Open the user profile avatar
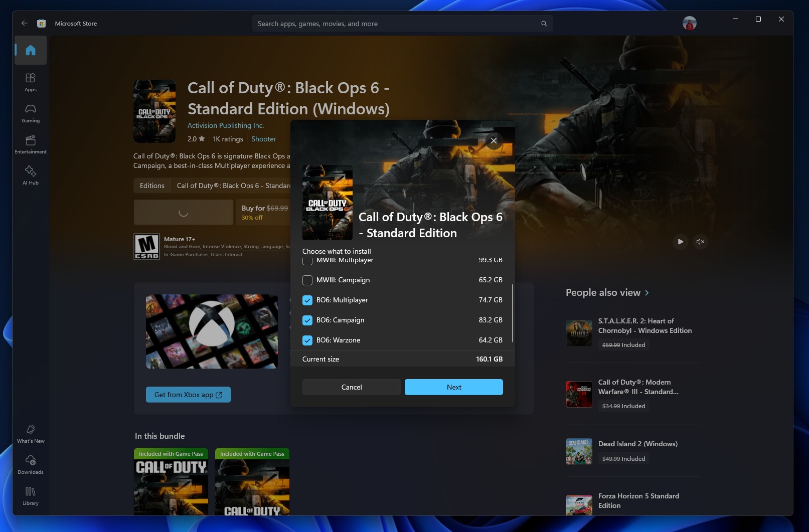Screen dimensions: 809x532 690,23
